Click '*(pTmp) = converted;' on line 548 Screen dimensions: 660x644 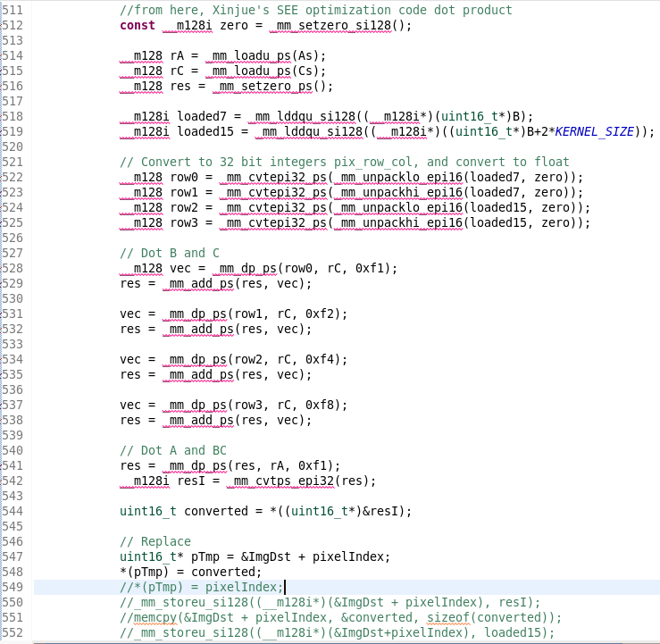[x=190, y=572]
